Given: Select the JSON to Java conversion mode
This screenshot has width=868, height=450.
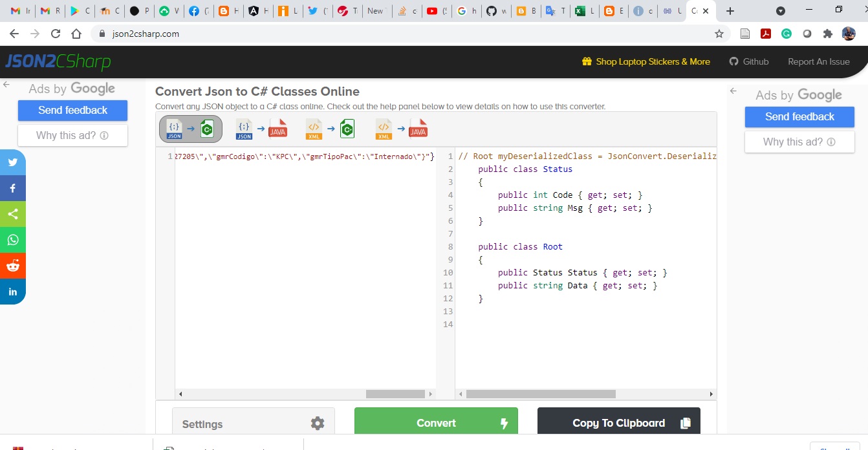Looking at the screenshot, I should (x=259, y=128).
